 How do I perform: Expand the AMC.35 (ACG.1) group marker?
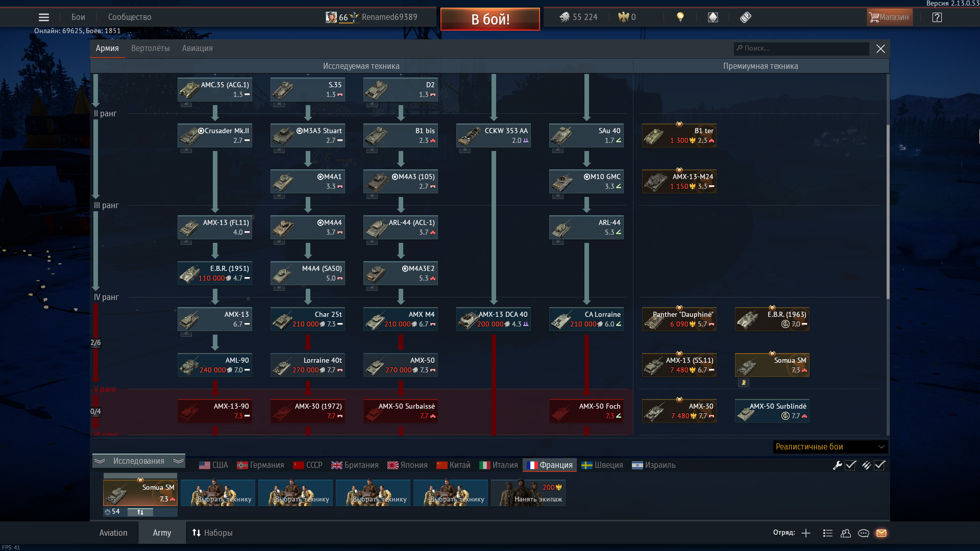click(186, 104)
